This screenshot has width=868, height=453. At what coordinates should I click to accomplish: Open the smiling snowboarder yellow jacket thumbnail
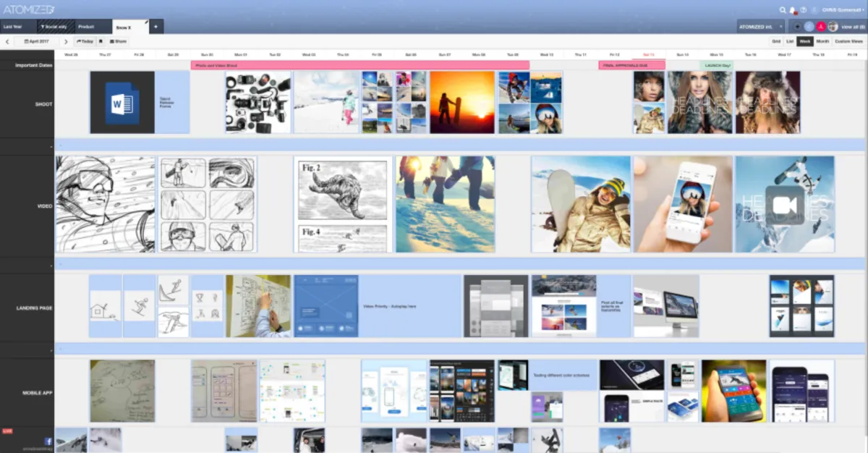581,204
